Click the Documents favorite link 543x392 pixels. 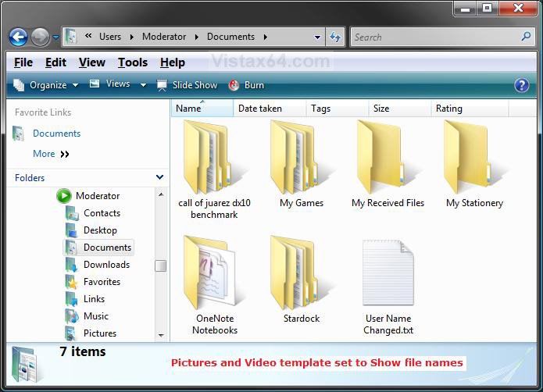(x=56, y=134)
